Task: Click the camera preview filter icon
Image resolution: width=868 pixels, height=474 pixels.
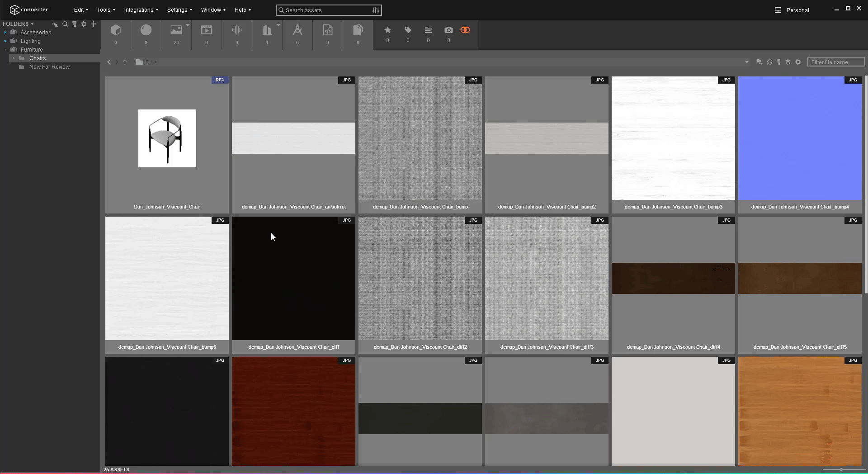Action: [x=448, y=30]
